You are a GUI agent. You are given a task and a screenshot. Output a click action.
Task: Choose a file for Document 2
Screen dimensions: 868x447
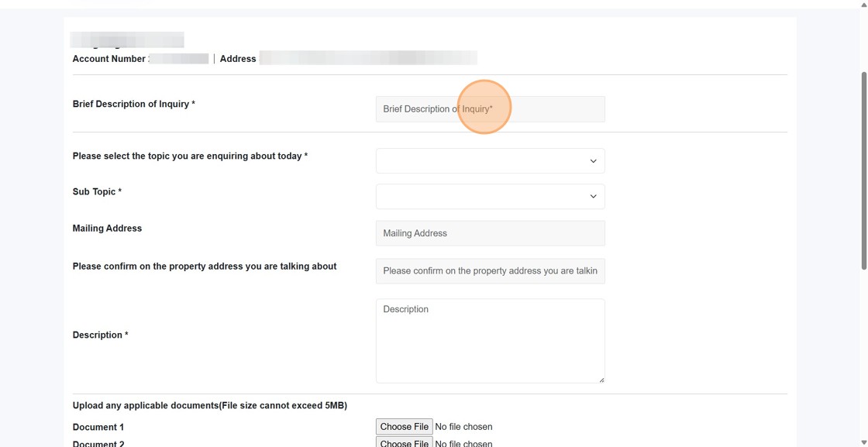[x=404, y=443]
